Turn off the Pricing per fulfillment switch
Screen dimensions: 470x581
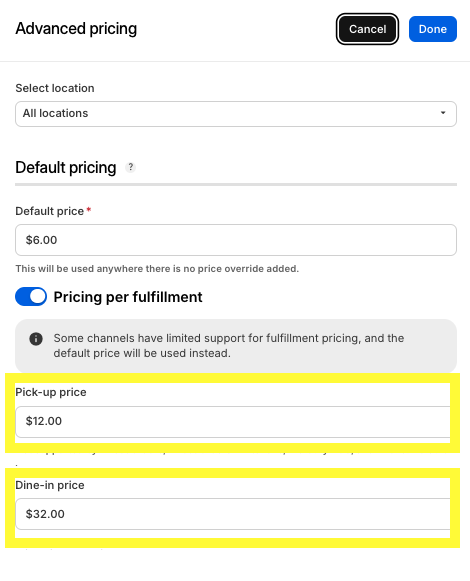coord(31,296)
